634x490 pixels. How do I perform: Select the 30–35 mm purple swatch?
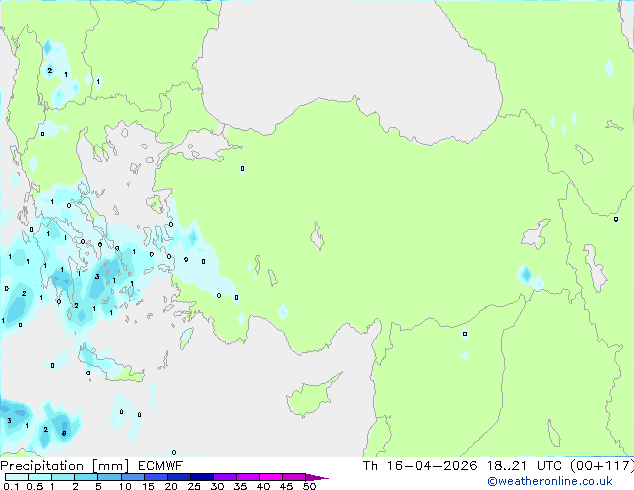[x=224, y=477]
